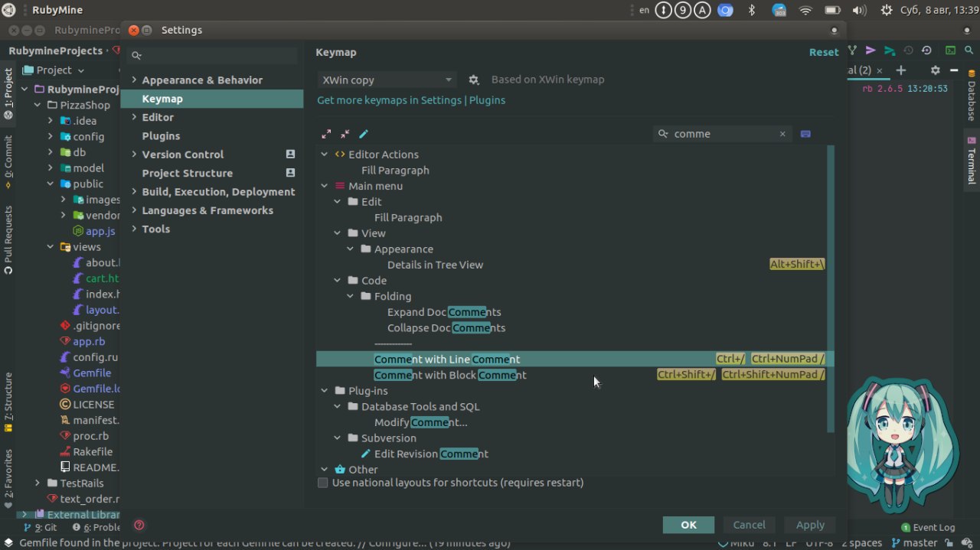
Task: Click Find Actions by Shortcut icon
Action: coord(805,134)
